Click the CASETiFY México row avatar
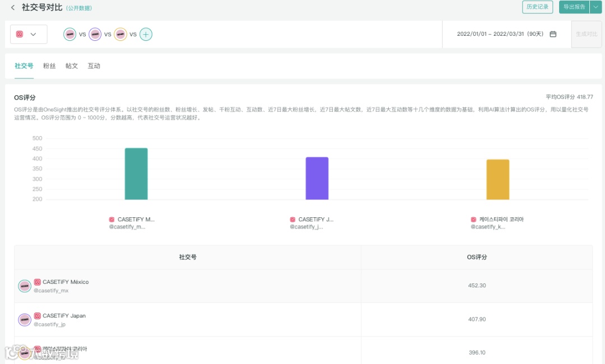Viewport: 605px width, 364px height. (x=25, y=286)
